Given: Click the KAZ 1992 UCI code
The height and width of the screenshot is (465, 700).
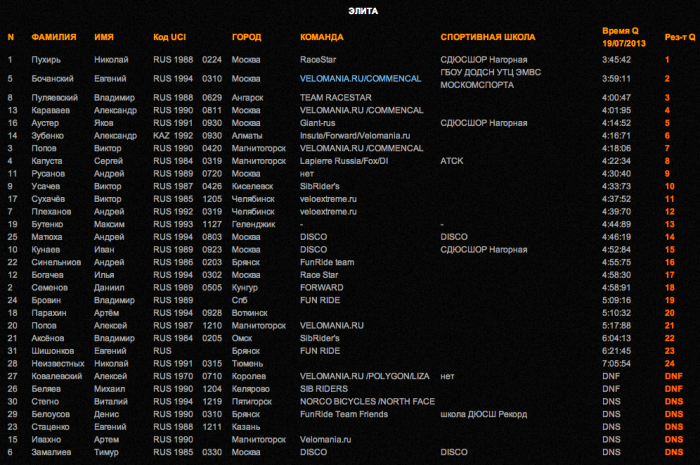Looking at the screenshot, I should pos(173,136).
